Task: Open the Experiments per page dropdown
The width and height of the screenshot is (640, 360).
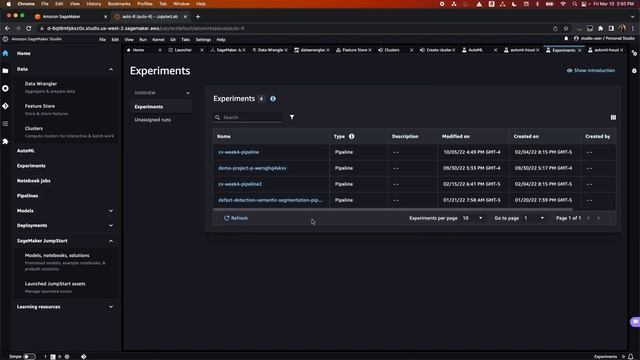Action: (x=472, y=218)
